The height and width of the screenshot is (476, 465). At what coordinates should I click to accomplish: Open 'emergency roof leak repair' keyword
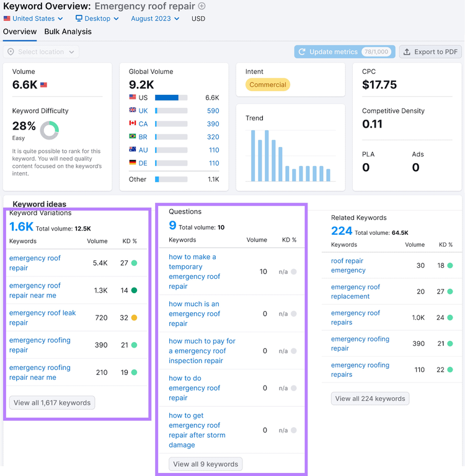(43, 317)
